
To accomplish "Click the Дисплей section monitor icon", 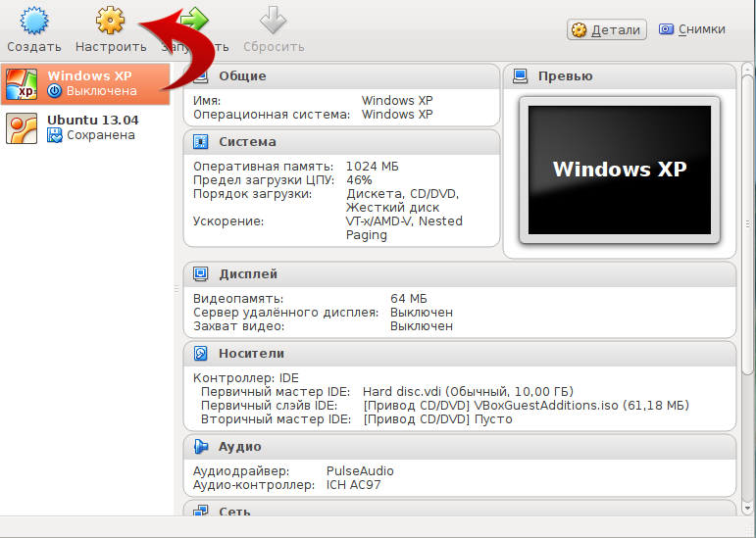I will 201,274.
